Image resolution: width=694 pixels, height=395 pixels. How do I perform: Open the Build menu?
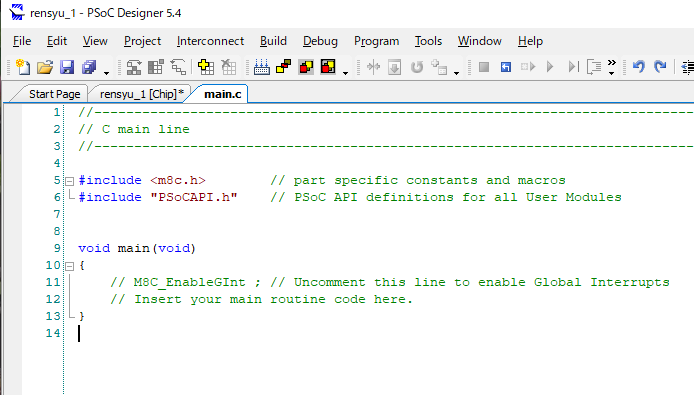273,41
